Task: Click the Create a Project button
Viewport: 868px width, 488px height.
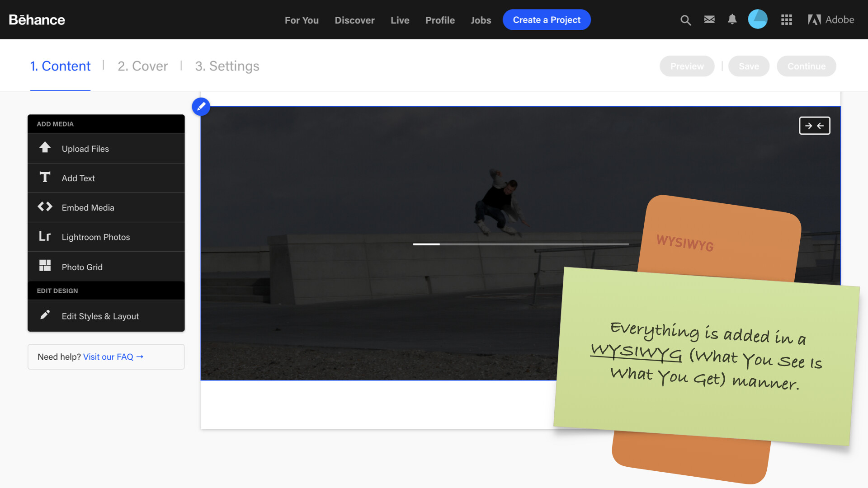Action: [x=546, y=20]
